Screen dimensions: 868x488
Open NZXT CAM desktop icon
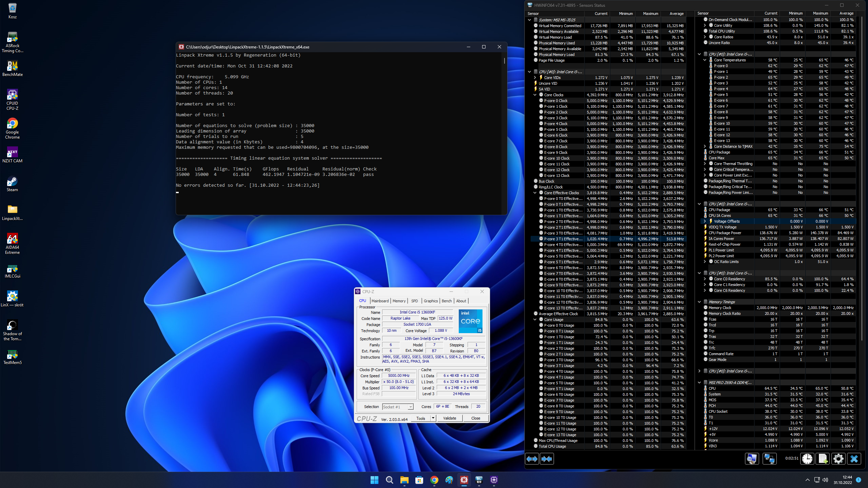(x=13, y=155)
